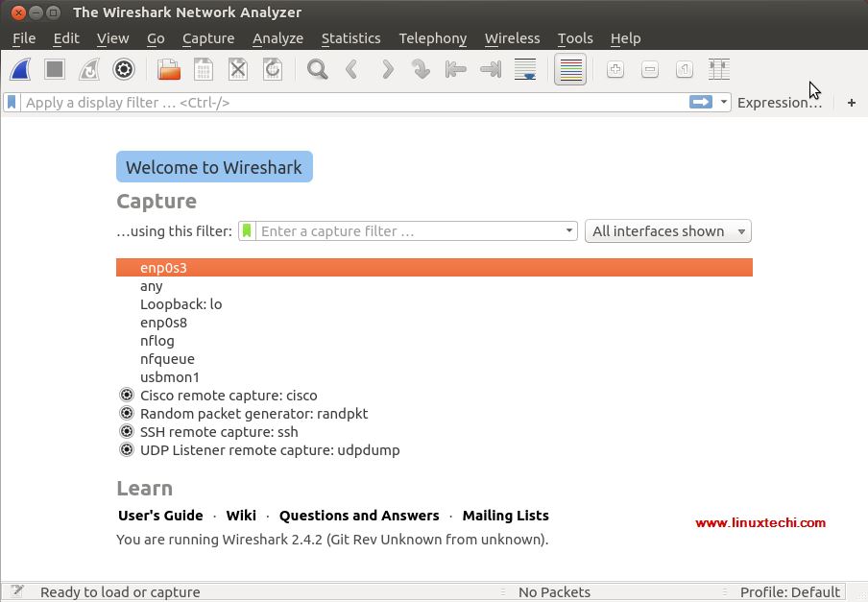Viewport: 868px width, 602px height.
Task: Click the Expression button
Action: point(780,102)
